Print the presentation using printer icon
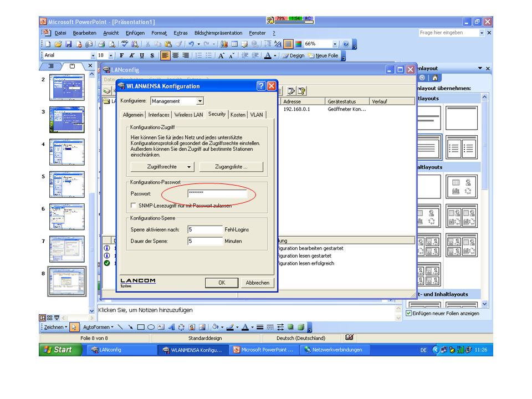Screen dimensions: 532x399 pyautogui.click(x=101, y=44)
